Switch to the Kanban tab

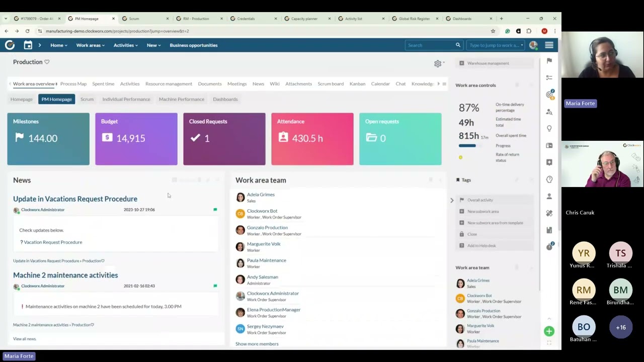pos(357,84)
